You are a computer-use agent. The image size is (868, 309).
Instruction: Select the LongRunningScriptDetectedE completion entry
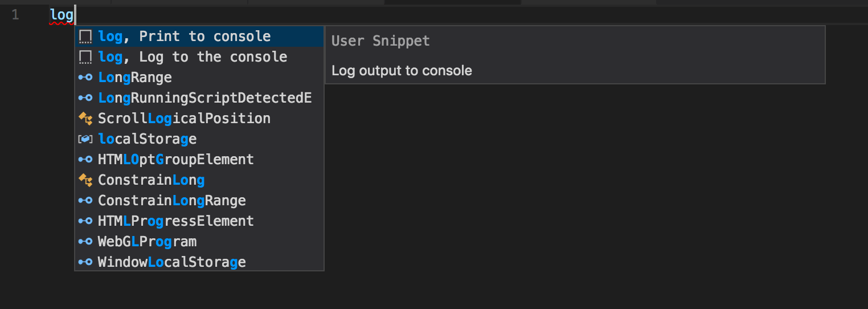[204, 98]
